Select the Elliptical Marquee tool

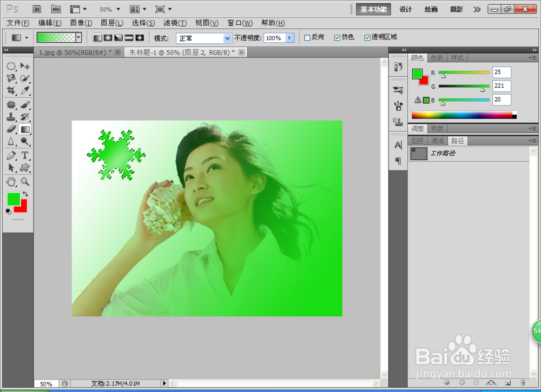pos(11,66)
